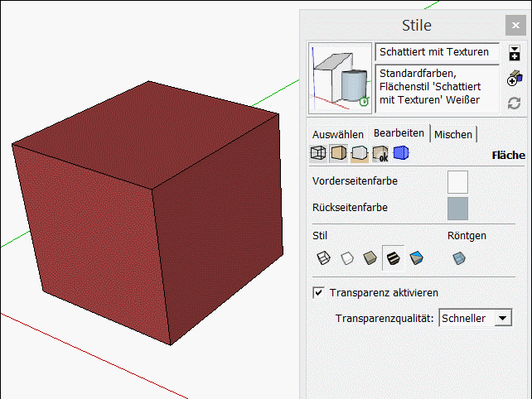Open the background settings icon
Image resolution: width=532 pixels, height=399 pixels.
pos(359,153)
